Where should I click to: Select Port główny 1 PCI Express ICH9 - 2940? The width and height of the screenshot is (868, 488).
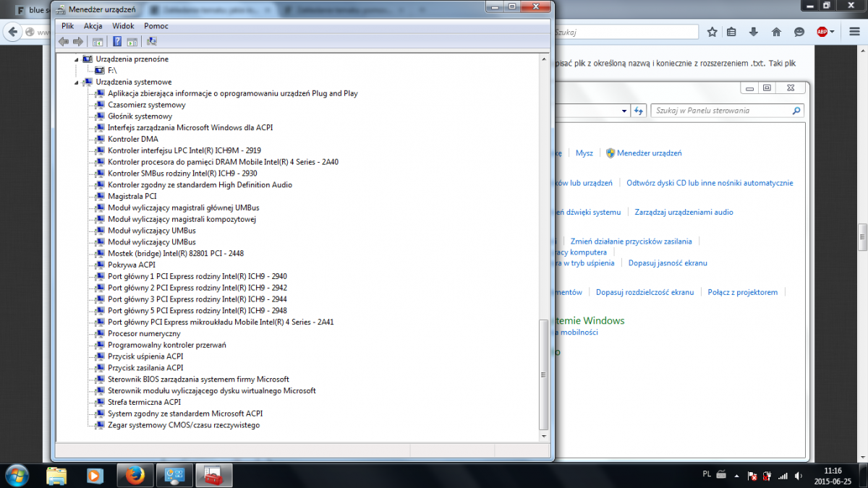[x=197, y=276]
